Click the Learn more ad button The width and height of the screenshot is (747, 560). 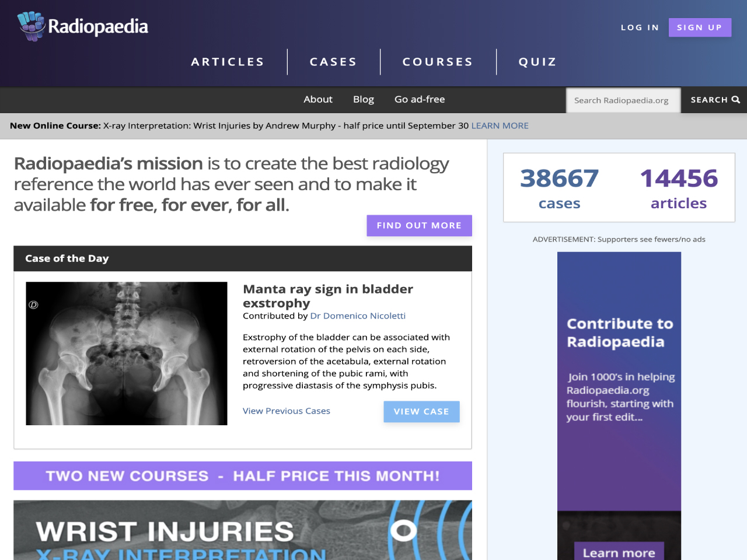point(619,552)
